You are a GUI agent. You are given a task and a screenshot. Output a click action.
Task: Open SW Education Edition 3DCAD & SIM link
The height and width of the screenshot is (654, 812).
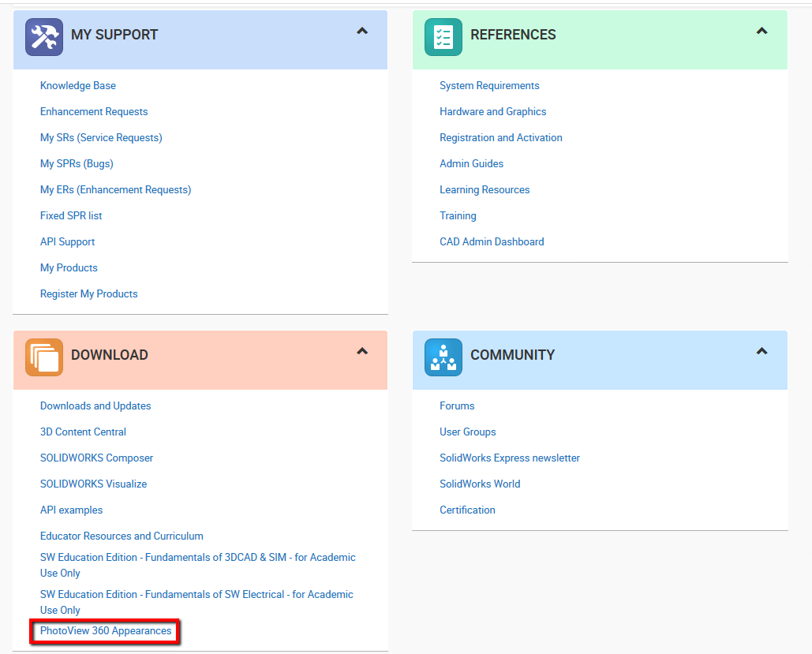pyautogui.click(x=198, y=565)
